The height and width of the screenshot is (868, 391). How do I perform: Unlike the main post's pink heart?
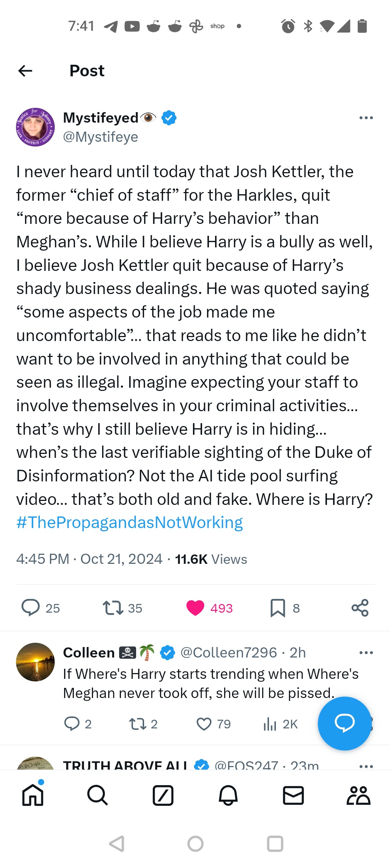(195, 608)
